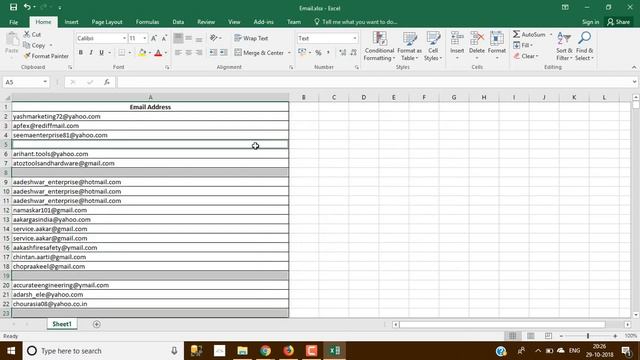Click the Format cells icon

pos(497,39)
